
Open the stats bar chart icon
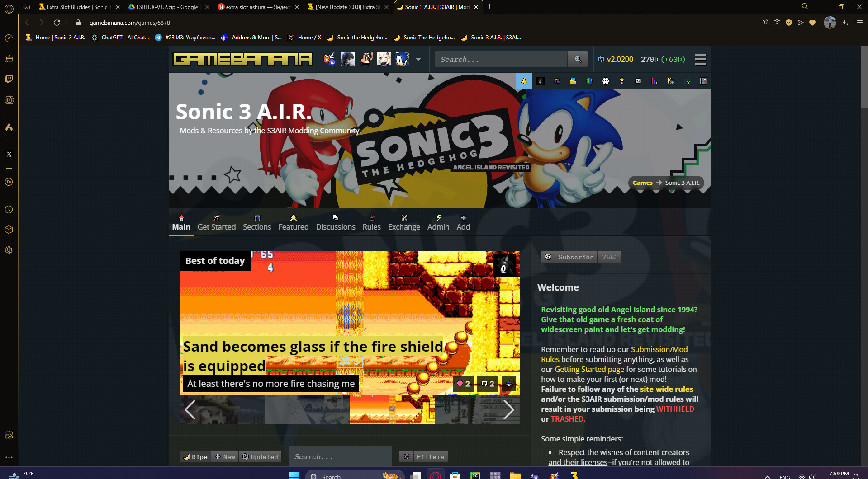pyautogui.click(x=655, y=81)
